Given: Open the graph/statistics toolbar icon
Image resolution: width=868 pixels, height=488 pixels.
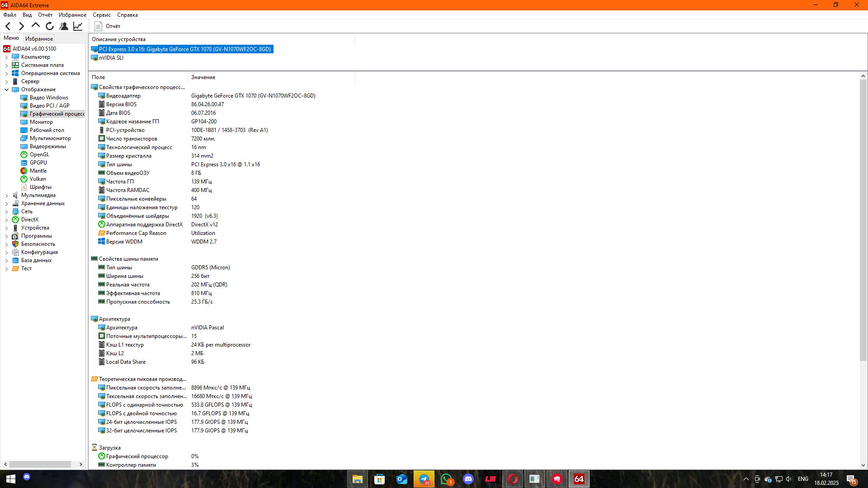Looking at the screenshot, I should pos(78,26).
